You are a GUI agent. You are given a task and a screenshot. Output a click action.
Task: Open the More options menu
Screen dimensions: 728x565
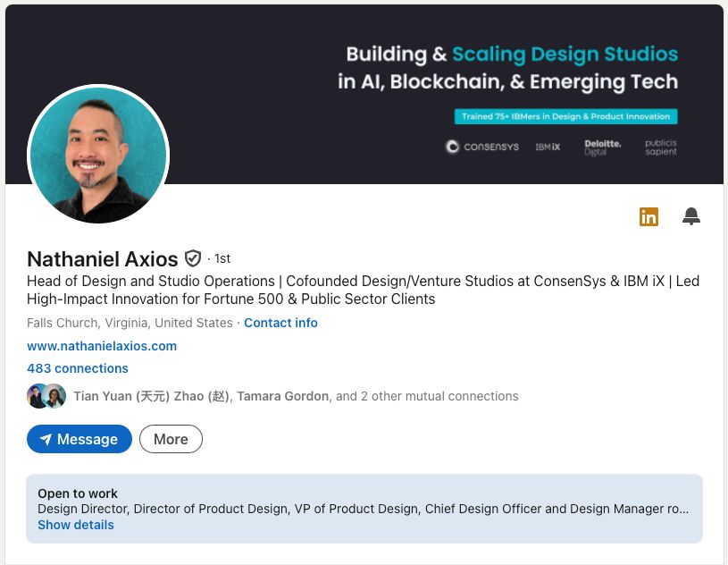coord(171,439)
